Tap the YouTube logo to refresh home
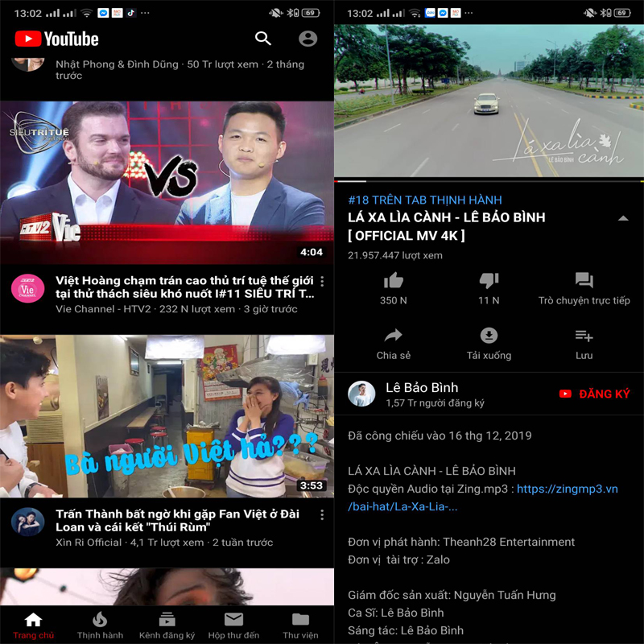Viewport: 644px width, 644px height. pos(56,38)
